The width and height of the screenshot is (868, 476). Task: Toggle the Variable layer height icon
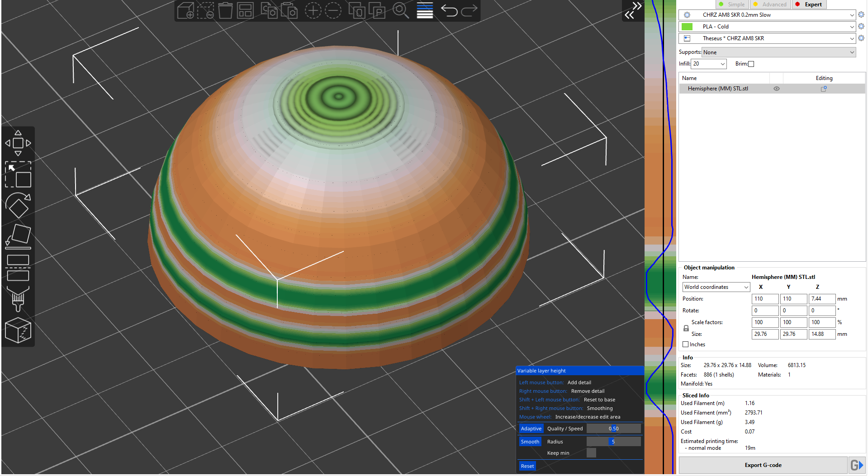[425, 10]
